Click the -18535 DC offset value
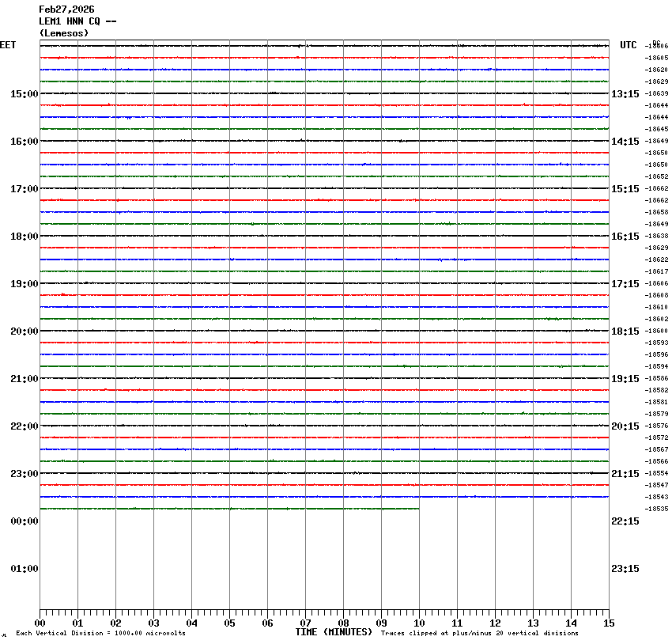672x644 pixels. click(657, 509)
